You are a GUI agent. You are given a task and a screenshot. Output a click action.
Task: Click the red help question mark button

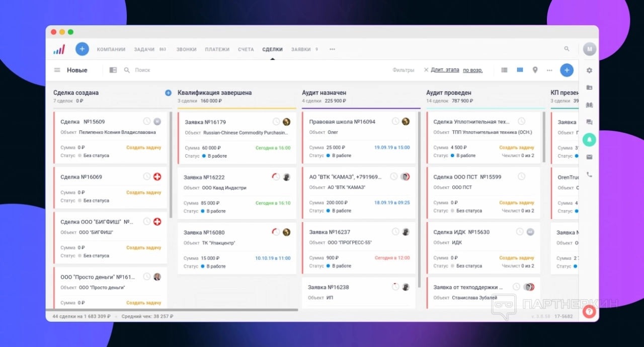589,312
